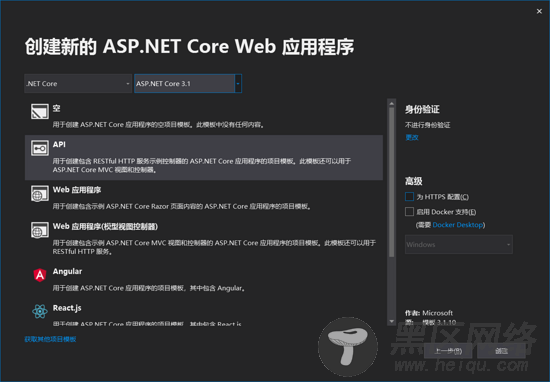Click the template list scrollbar up arrow
This screenshot has width=550, height=382.
[x=391, y=104]
